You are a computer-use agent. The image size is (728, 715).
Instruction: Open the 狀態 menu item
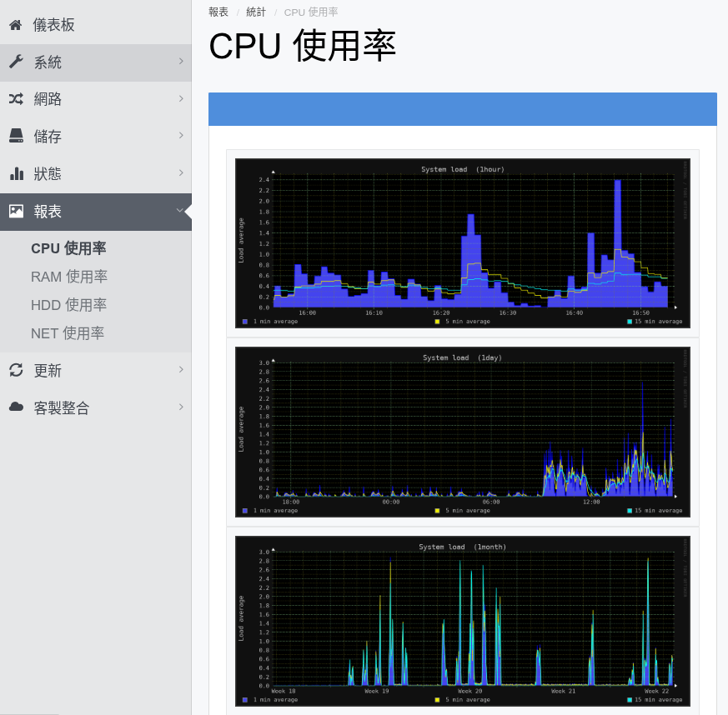tap(96, 174)
